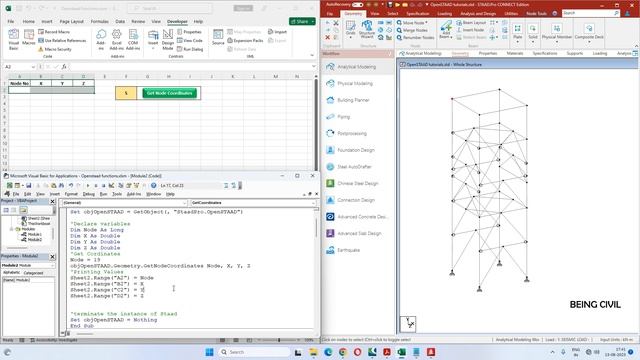The height and width of the screenshot is (360, 640).
Task: Collapse the Excel ribbon with chevron
Action: coord(312,55)
